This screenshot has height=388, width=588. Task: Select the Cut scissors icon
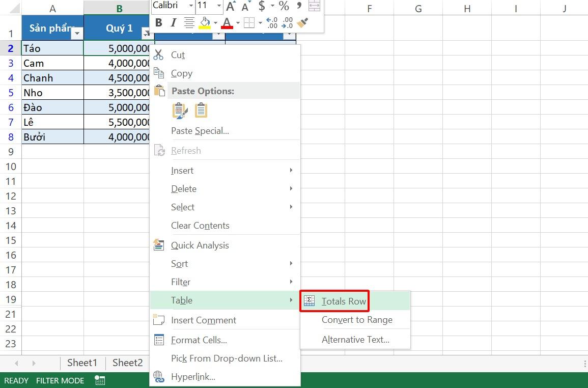158,54
